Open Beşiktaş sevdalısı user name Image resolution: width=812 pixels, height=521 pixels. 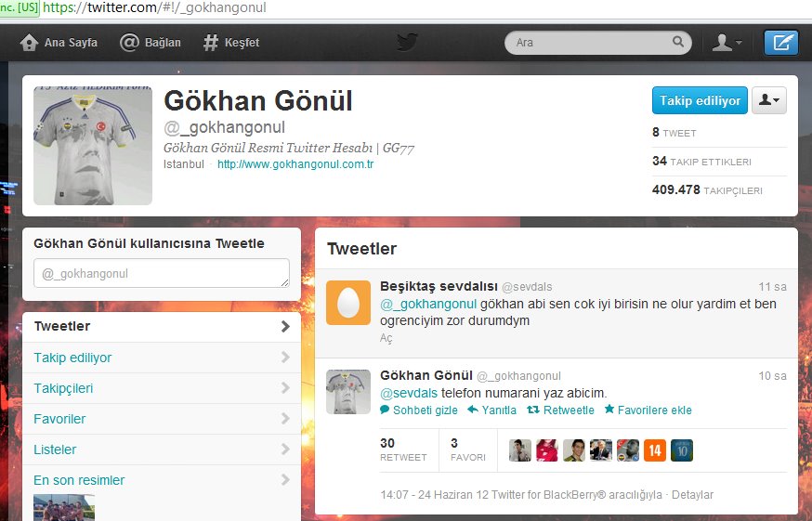pyautogui.click(x=439, y=286)
